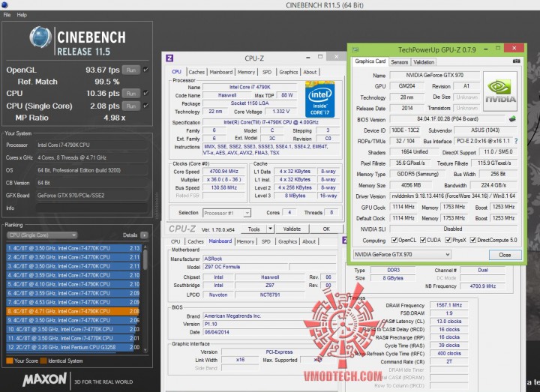Toggle the DirectCompute 5.0 checkbox

click(x=473, y=241)
